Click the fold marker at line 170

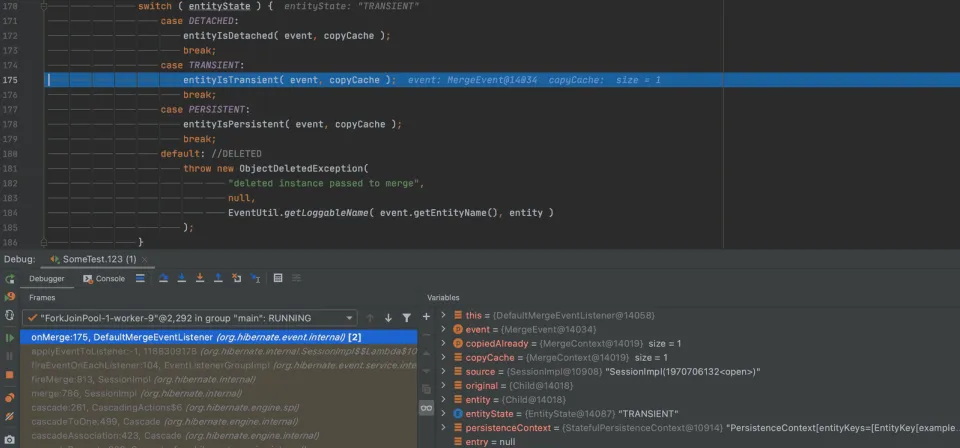[x=43, y=6]
